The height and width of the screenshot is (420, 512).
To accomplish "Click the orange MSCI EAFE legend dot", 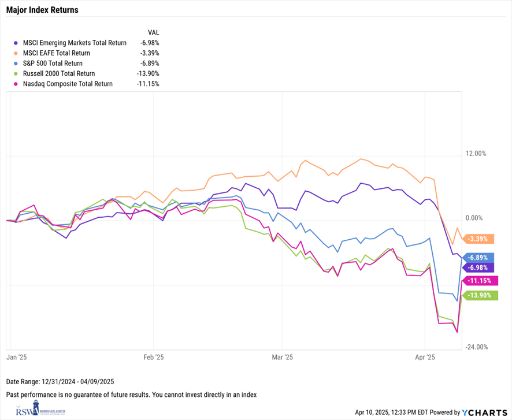I will [x=14, y=53].
